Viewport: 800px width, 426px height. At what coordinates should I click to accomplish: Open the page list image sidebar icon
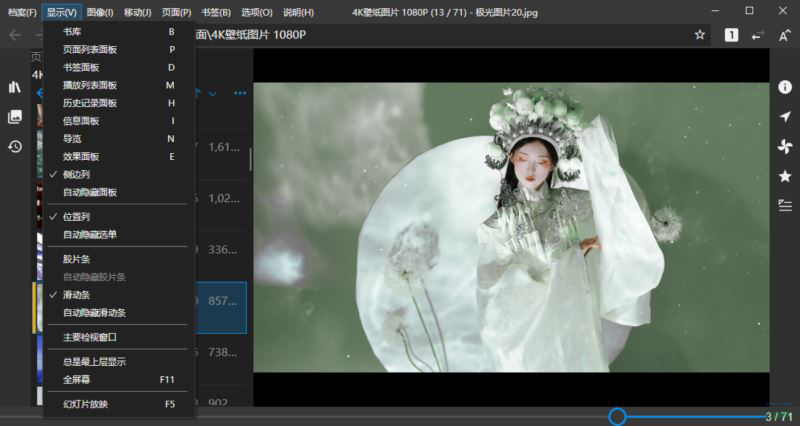[15, 117]
